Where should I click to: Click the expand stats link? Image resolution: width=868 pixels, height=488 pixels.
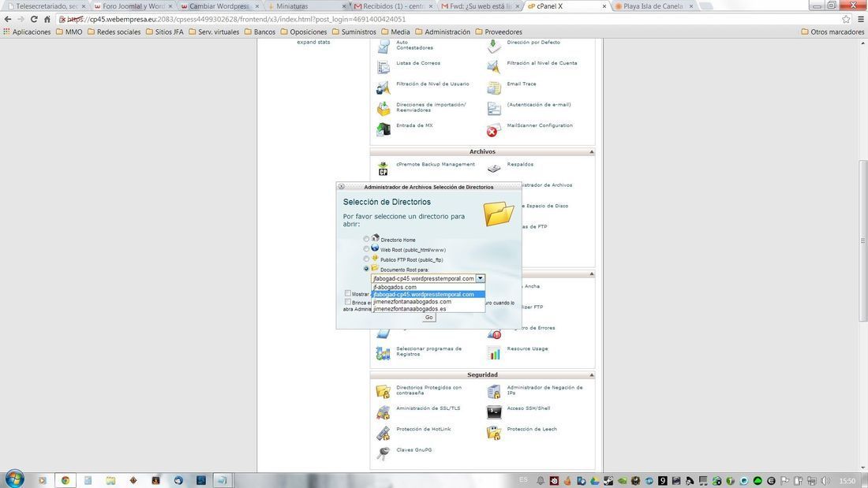(313, 42)
